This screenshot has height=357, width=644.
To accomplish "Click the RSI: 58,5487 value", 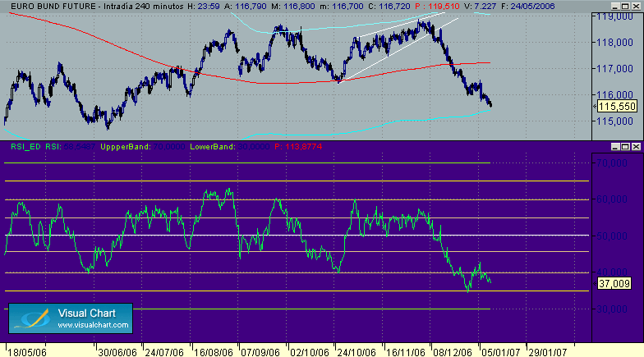I will 71,146.
